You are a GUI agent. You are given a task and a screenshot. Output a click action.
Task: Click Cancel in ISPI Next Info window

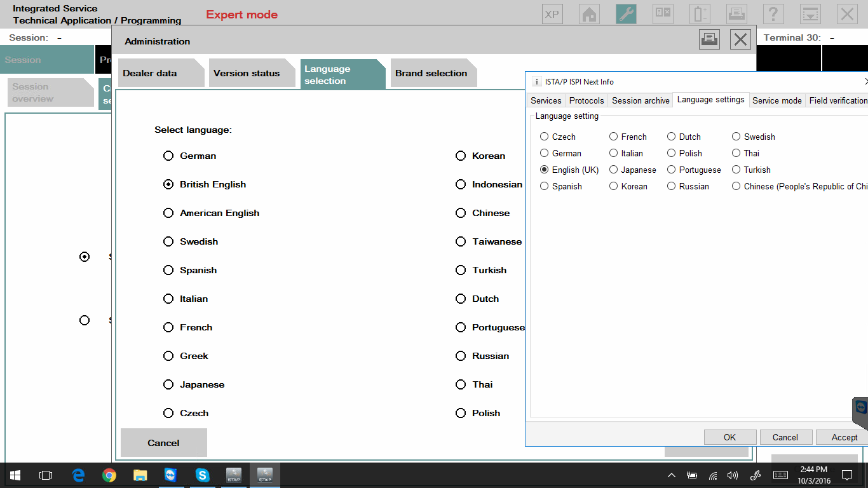point(785,437)
